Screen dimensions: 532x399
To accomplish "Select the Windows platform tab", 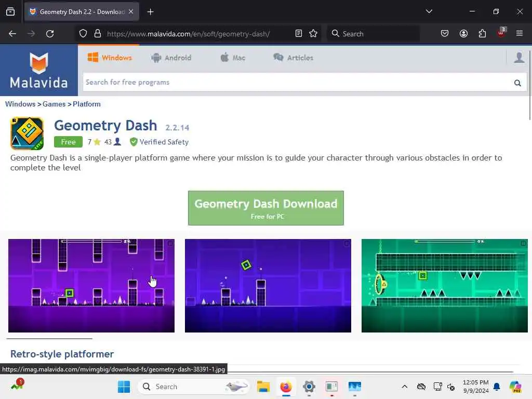I will point(110,58).
